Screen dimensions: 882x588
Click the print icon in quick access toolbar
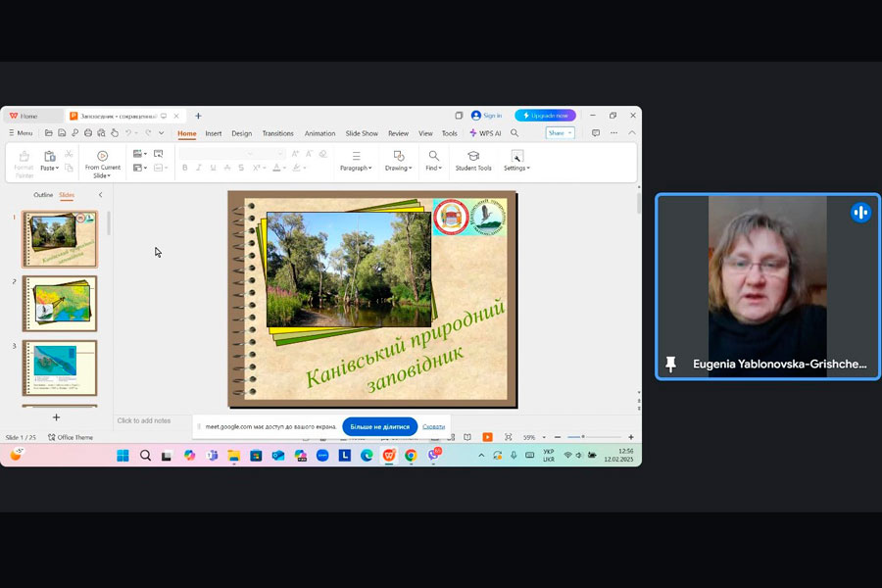coord(88,133)
